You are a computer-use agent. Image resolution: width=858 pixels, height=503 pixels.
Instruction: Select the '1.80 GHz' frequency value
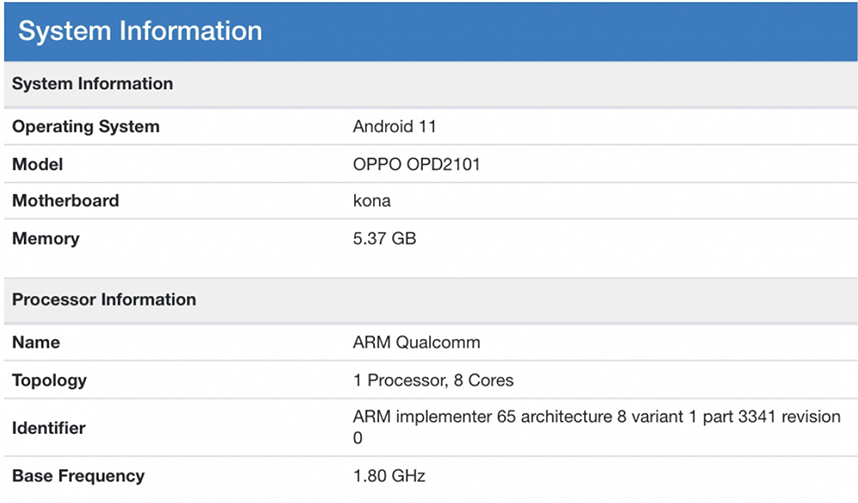[x=389, y=476]
